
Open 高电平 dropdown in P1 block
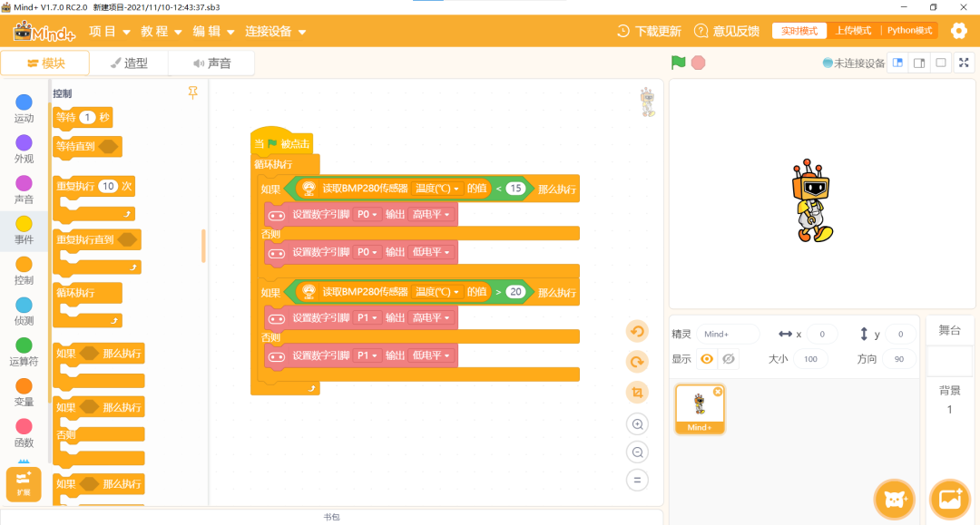pyautogui.click(x=430, y=317)
